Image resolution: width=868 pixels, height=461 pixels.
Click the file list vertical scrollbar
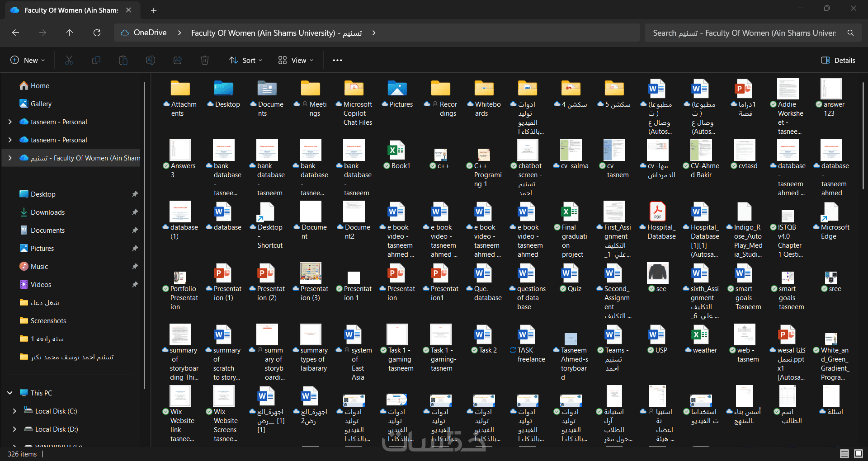coord(863,136)
